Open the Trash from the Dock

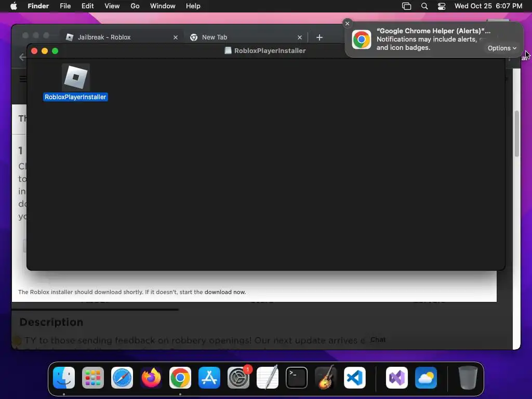pyautogui.click(x=468, y=378)
